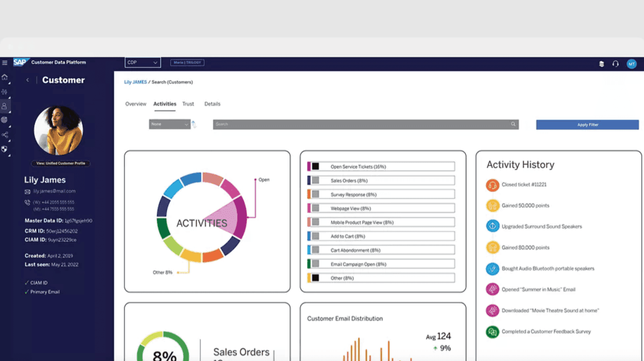Open the Overview tab
Viewport: 644px width, 361px height.
pos(135,104)
